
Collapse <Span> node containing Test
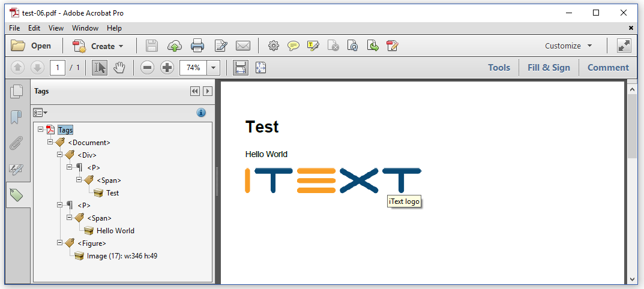(79, 180)
